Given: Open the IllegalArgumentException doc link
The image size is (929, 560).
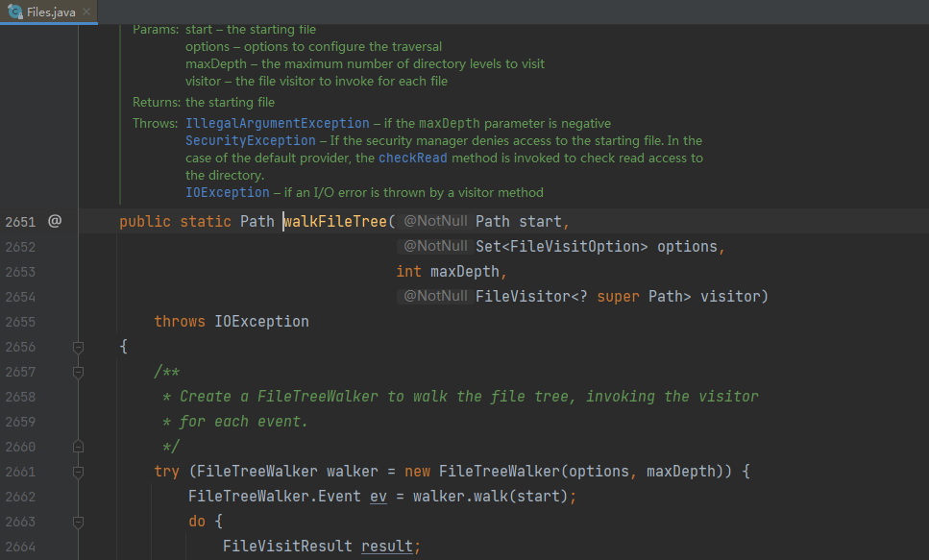Looking at the screenshot, I should 278,123.
